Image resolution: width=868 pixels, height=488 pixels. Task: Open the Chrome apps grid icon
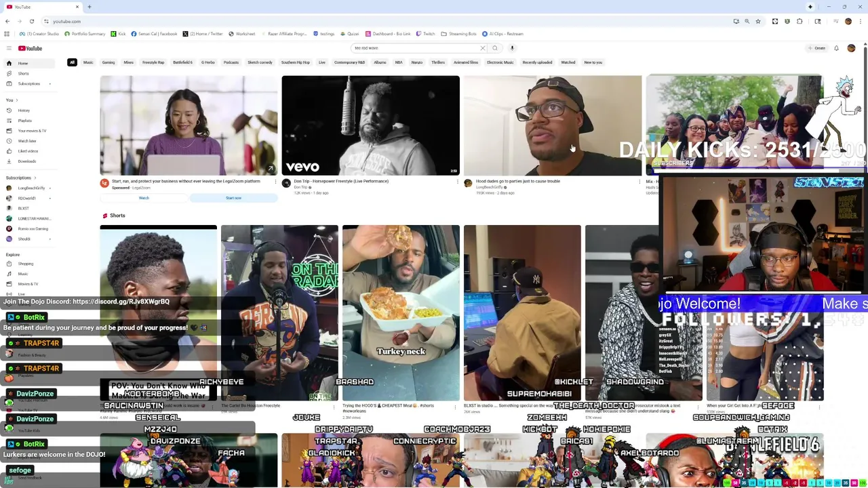coord(7,34)
